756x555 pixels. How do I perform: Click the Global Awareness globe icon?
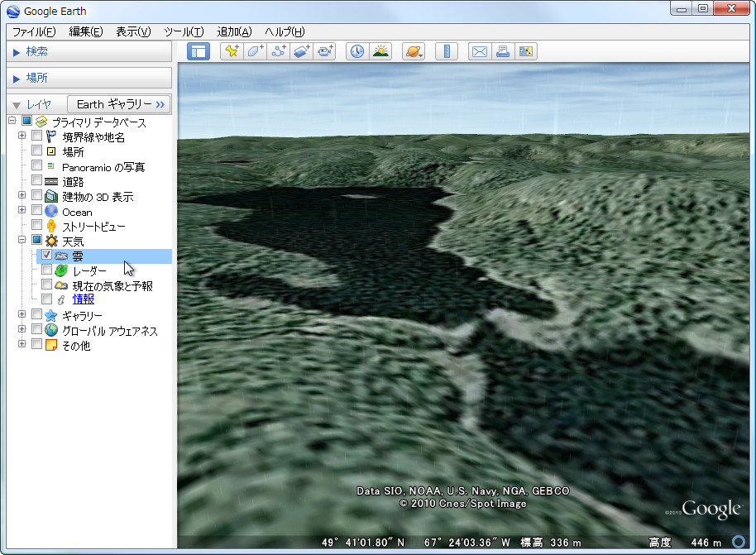coord(51,330)
